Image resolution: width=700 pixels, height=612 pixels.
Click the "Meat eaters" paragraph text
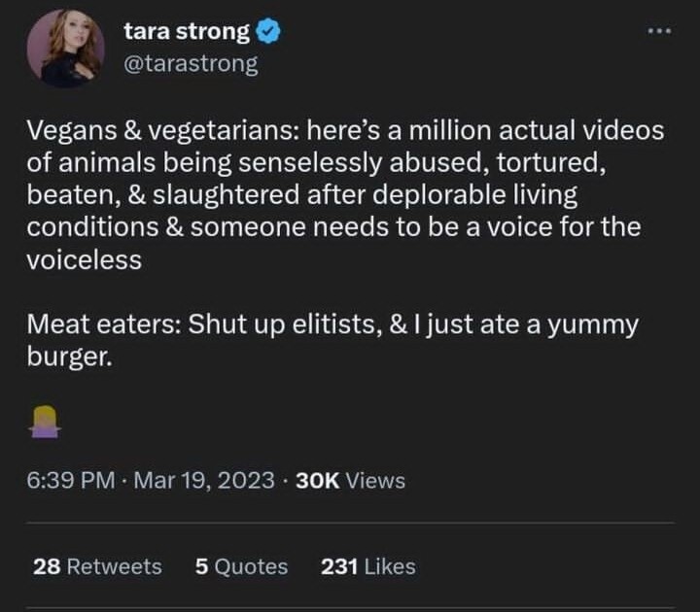pyautogui.click(x=99, y=324)
